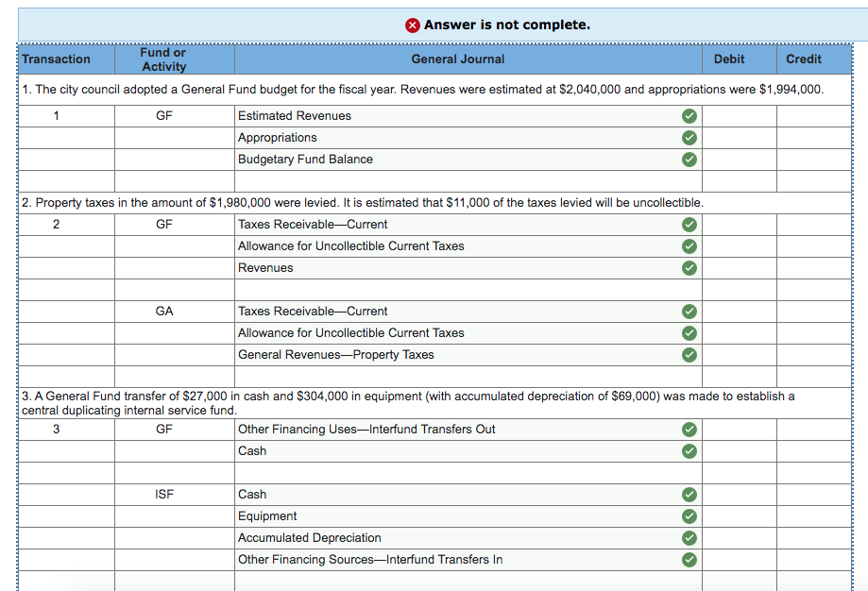868x591 pixels.
Task: Click the Fund or Activity column header
Action: pos(175,59)
